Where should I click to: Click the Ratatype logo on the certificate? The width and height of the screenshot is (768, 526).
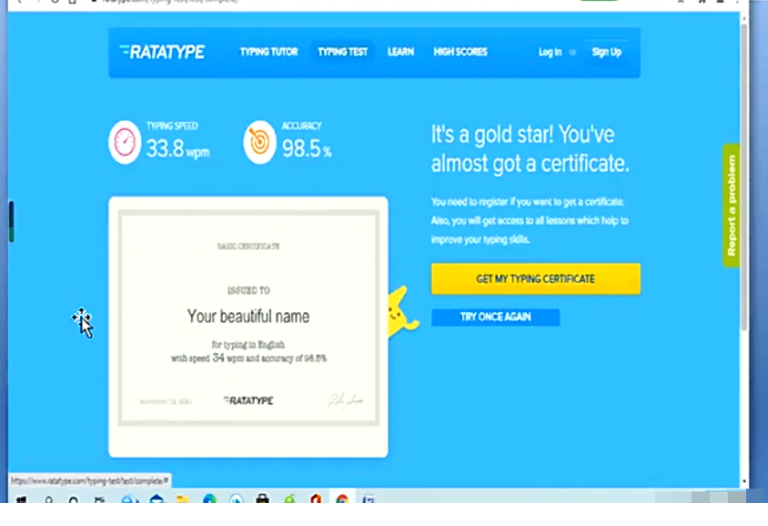tap(248, 401)
